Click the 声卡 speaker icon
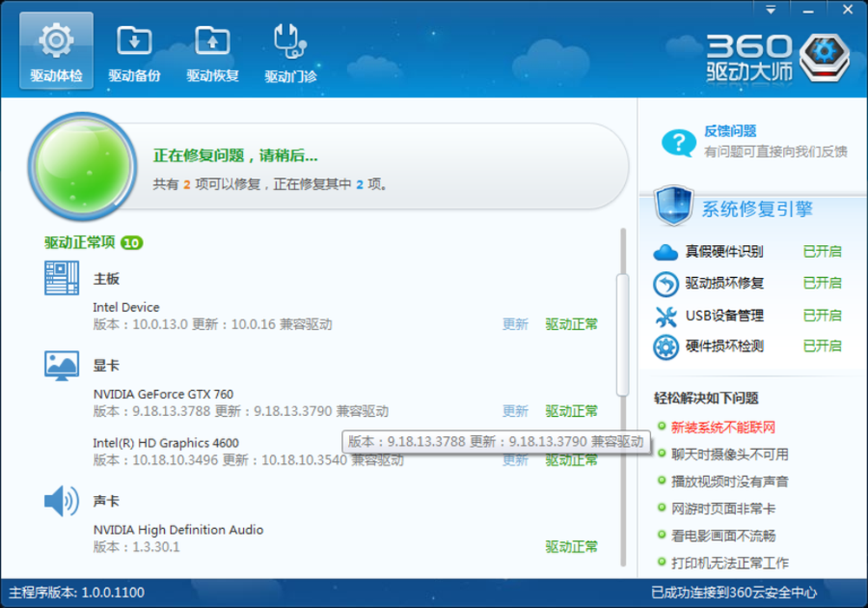This screenshot has width=868, height=608. [x=62, y=501]
